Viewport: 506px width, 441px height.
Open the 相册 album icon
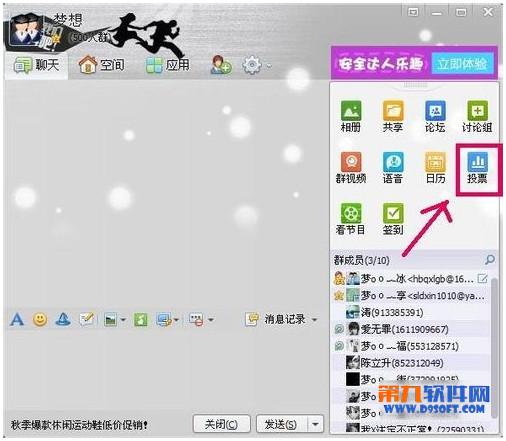[x=351, y=116]
